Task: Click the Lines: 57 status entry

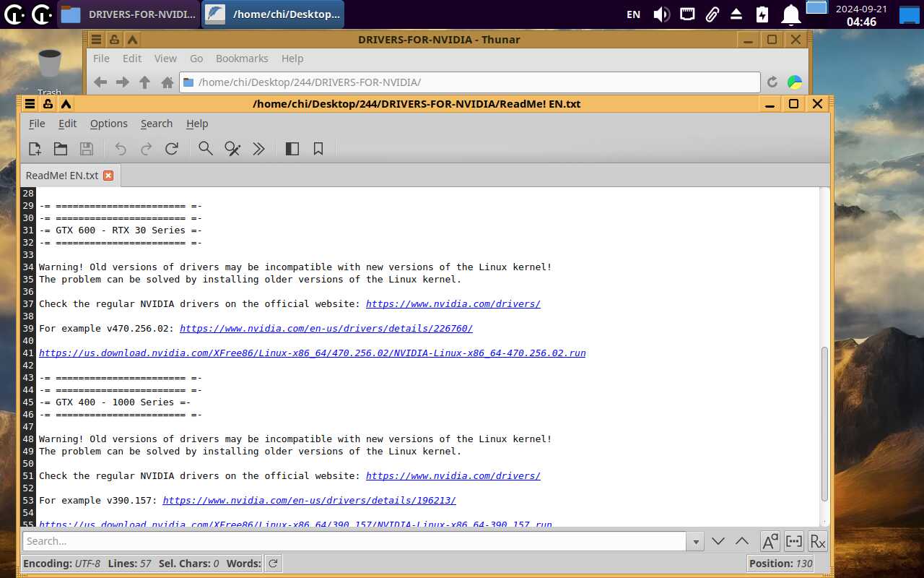Action: (x=130, y=564)
